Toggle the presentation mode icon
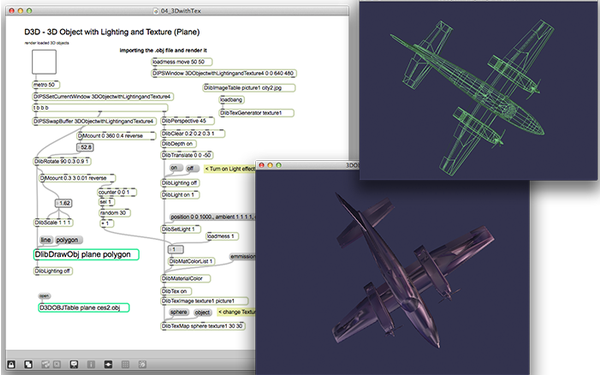Screen dimensions: 600x375 pos(108,364)
